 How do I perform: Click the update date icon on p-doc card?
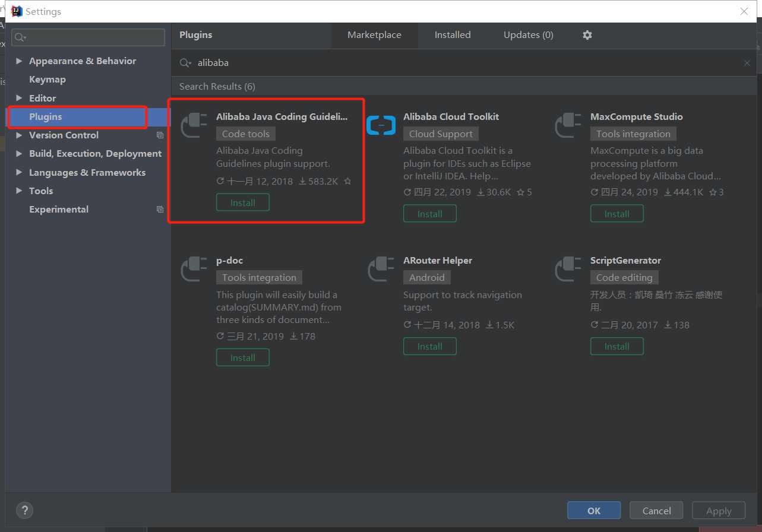point(220,336)
